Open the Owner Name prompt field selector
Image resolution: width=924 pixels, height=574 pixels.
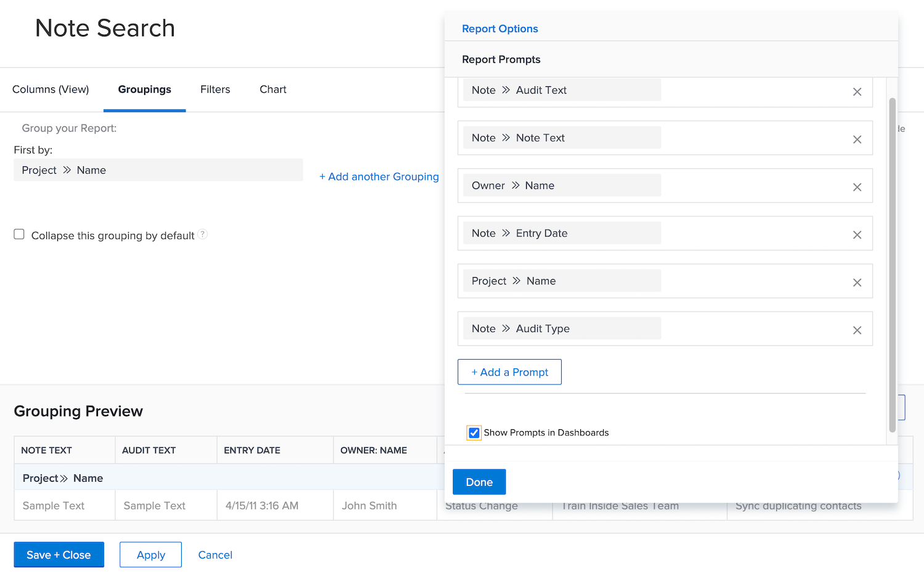click(561, 185)
